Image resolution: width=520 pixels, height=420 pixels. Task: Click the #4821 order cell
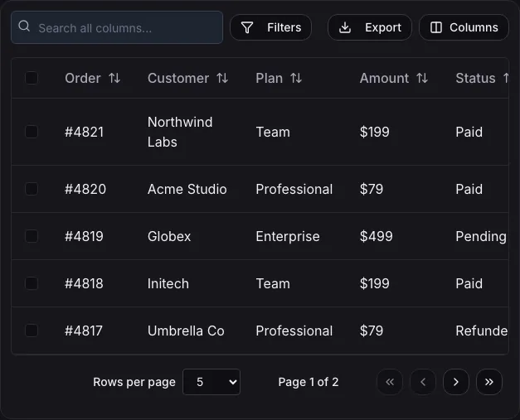(x=85, y=133)
